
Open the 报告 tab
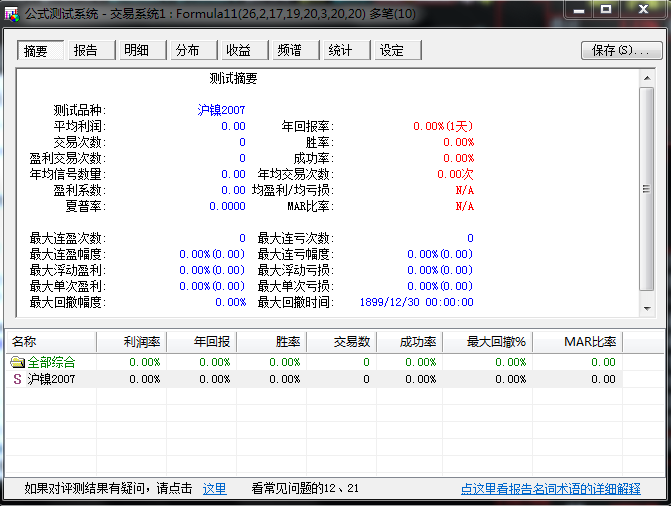coord(92,50)
